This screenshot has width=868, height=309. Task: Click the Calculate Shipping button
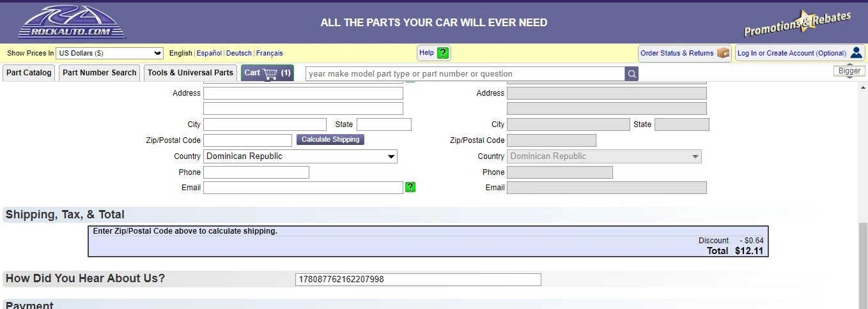point(330,139)
